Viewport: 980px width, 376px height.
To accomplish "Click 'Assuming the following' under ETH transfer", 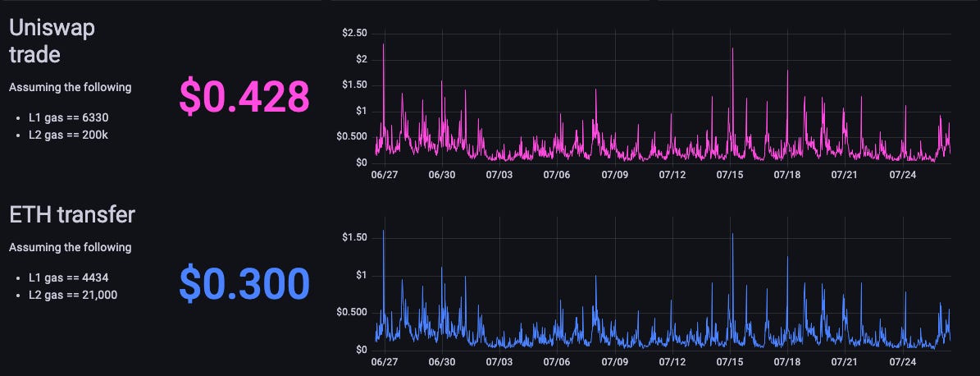I will pyautogui.click(x=70, y=247).
